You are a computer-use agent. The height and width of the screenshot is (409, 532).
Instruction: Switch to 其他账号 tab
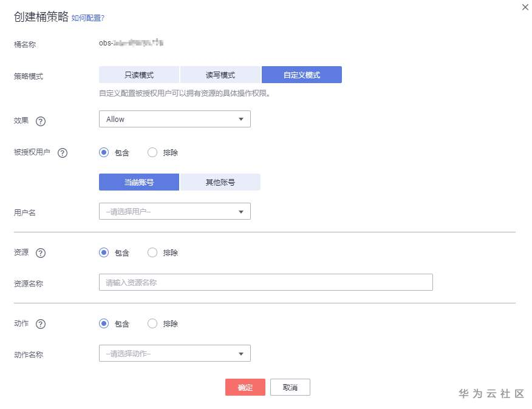[x=220, y=182]
